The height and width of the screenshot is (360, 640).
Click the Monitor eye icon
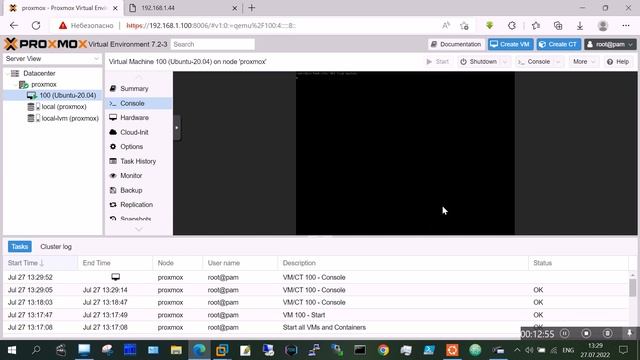[x=113, y=176]
